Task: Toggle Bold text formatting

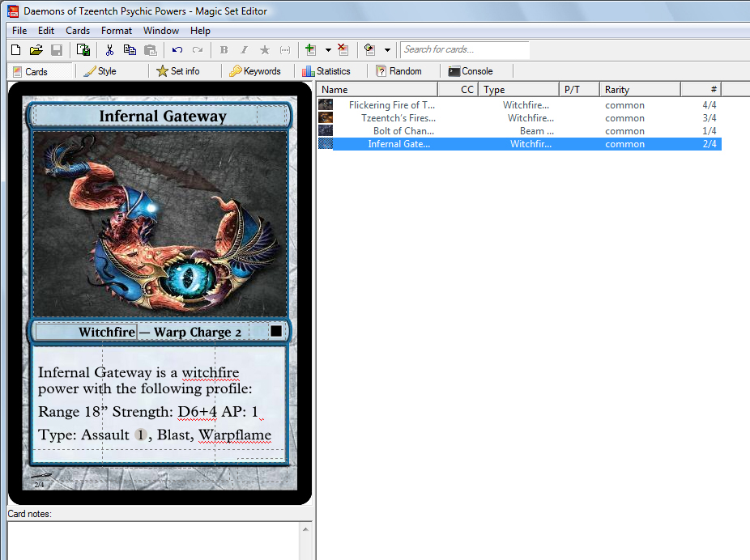Action: 224,49
